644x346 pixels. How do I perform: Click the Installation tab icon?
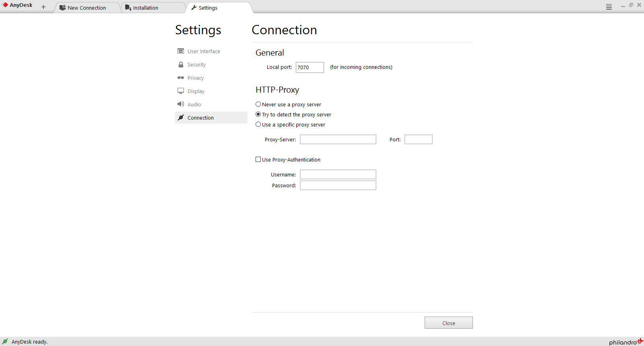(x=128, y=8)
